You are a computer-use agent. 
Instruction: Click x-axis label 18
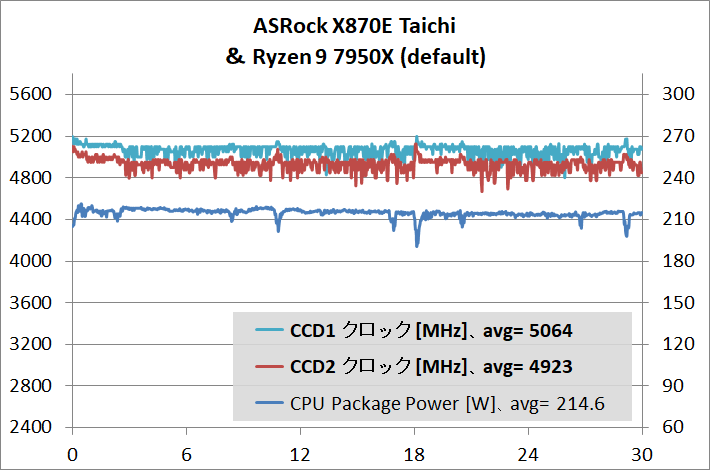pyautogui.click(x=414, y=455)
